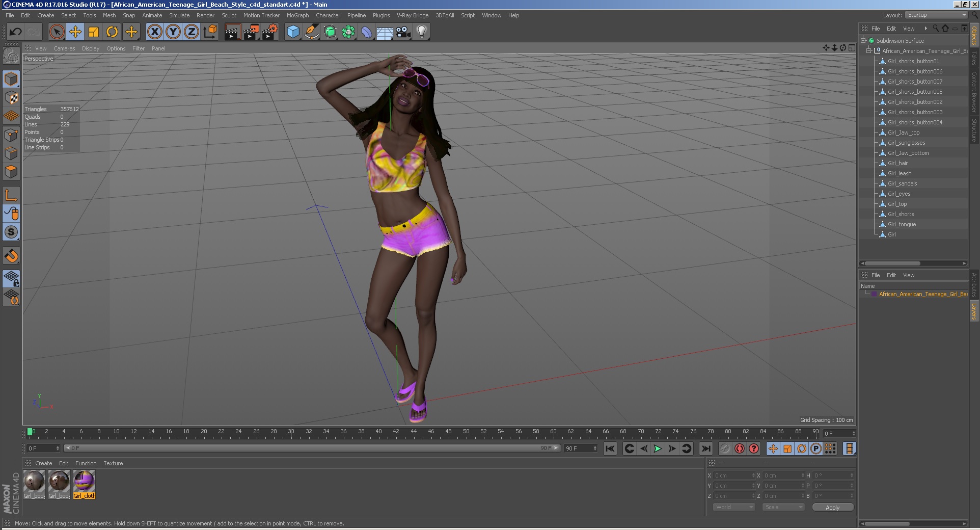Image resolution: width=980 pixels, height=530 pixels.
Task: Click the Record Active Objects button
Action: click(725, 448)
